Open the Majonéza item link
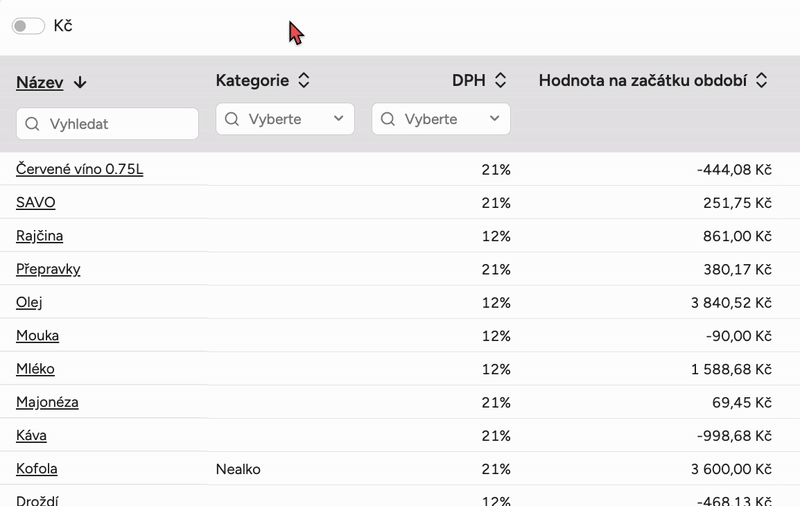Screen dimensions: 800x506 click(47, 402)
